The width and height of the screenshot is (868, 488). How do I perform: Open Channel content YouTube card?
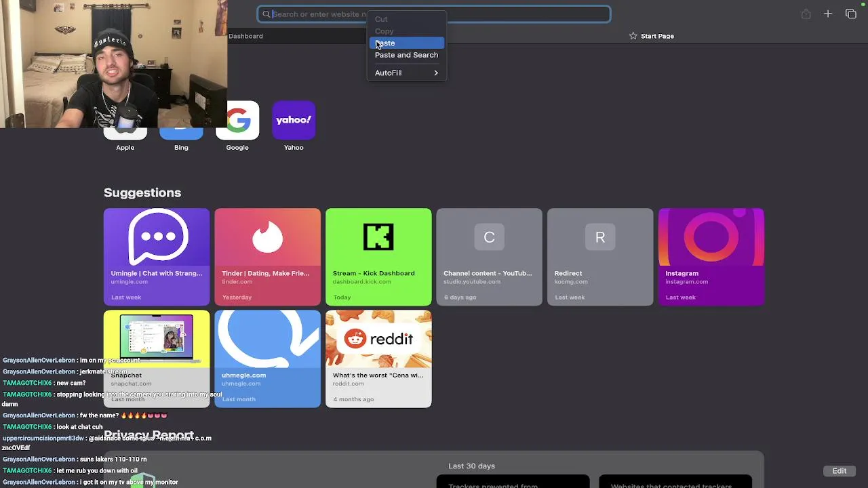click(489, 257)
